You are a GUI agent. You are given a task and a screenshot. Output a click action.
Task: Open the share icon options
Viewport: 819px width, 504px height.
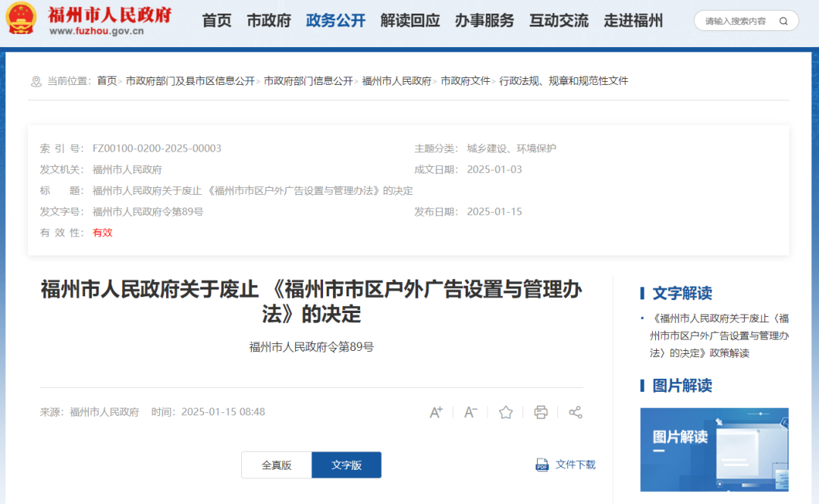tap(576, 412)
